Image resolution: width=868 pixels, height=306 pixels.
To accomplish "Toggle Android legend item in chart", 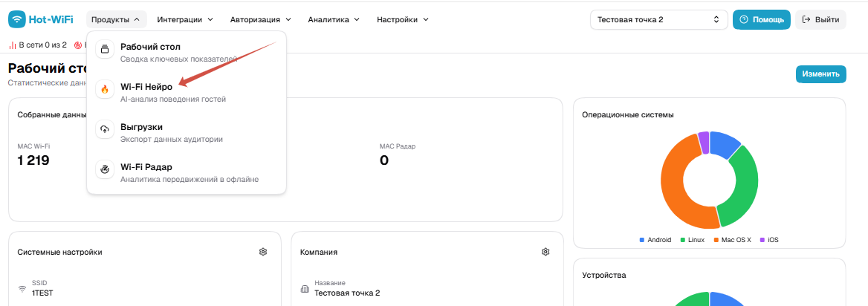I will tap(655, 240).
